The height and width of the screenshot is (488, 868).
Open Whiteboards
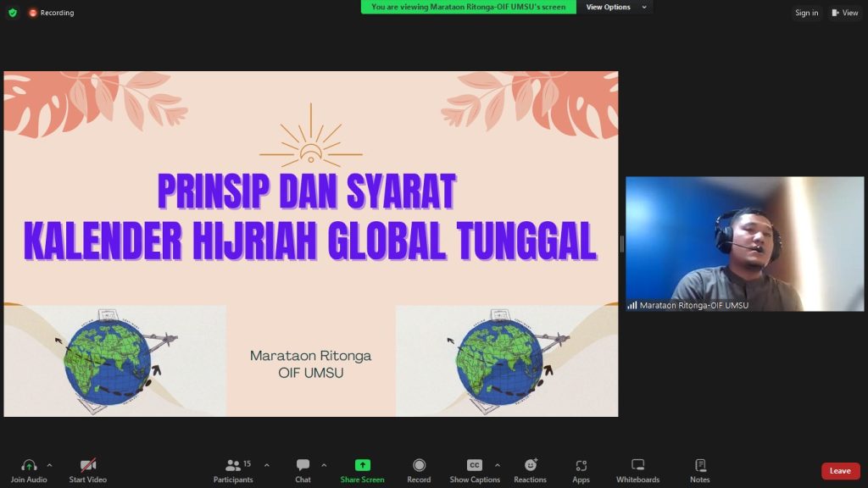click(637, 470)
